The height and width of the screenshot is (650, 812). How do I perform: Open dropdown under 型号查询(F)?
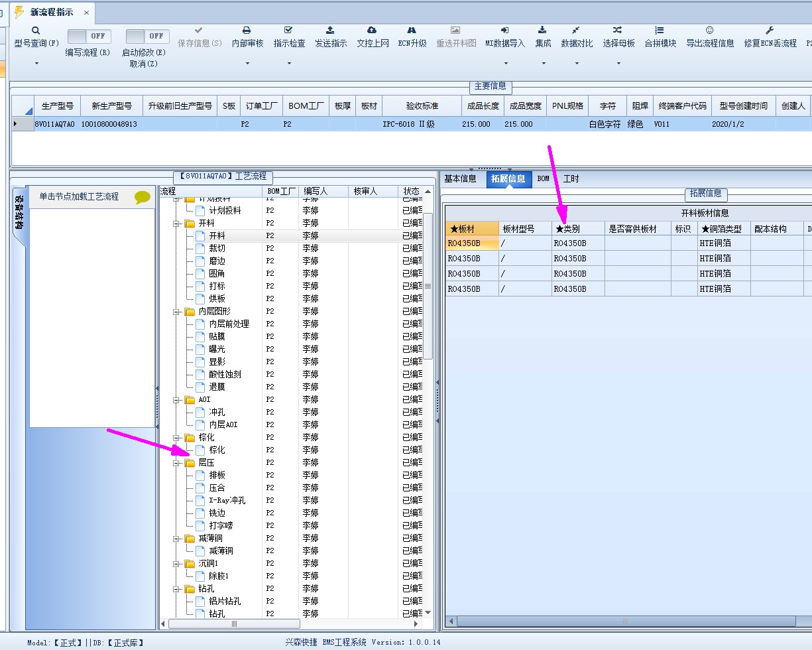pos(36,64)
